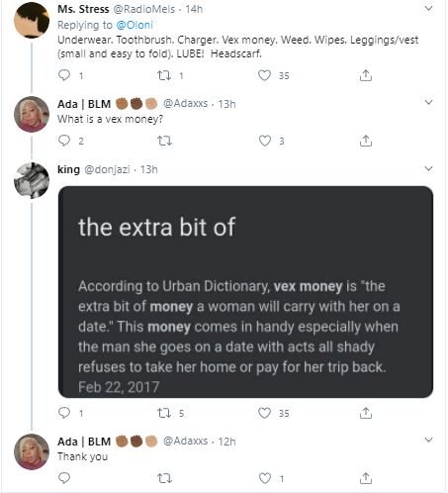
Task: Like Ada's 'Thank you' tweet
Action: point(264,478)
